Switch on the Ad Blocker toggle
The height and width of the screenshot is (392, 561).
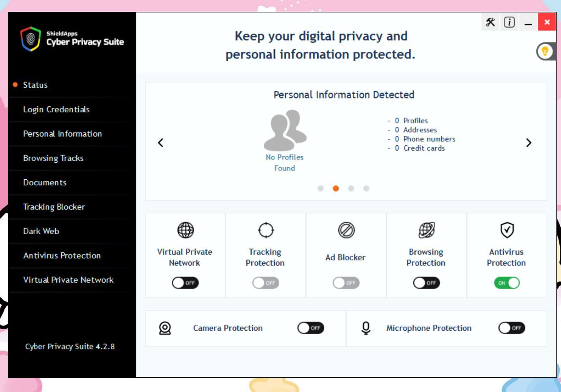pos(346,283)
